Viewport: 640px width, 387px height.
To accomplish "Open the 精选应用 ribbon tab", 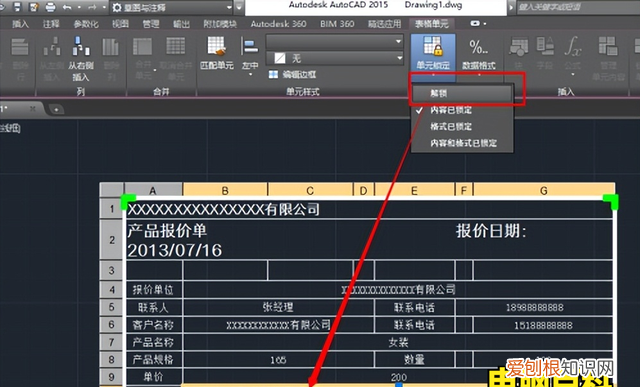I will (384, 24).
